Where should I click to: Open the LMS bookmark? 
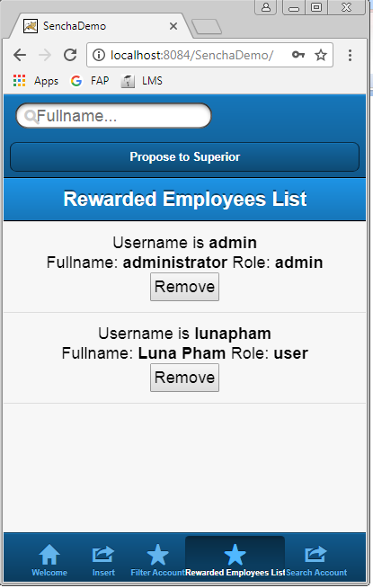pos(142,81)
